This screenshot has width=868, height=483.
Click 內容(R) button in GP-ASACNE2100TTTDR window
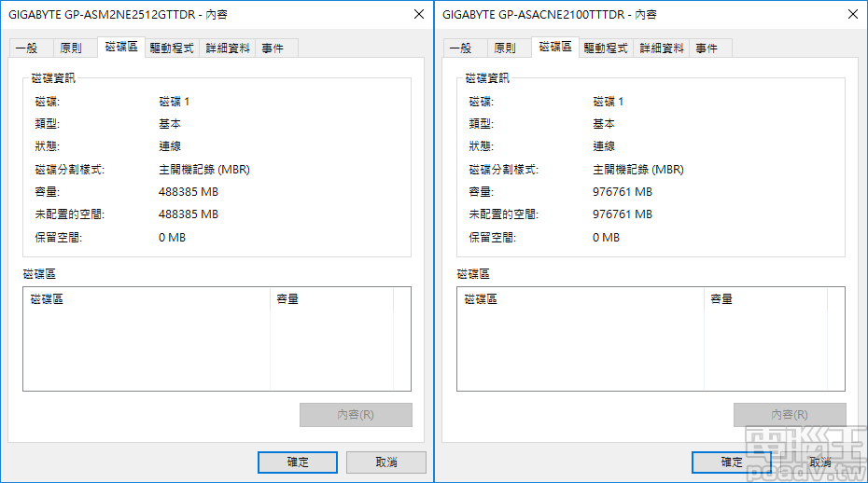click(790, 414)
